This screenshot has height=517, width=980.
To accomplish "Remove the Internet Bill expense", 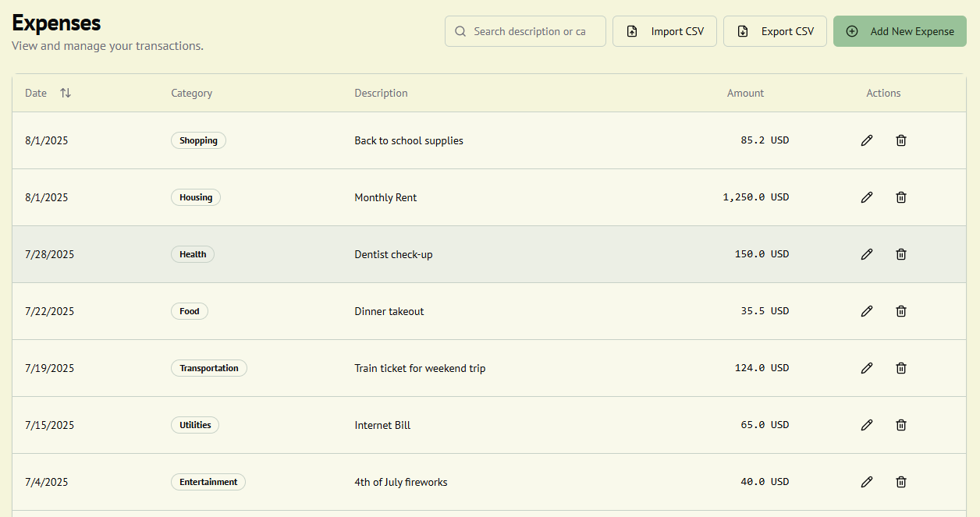I will pos(901,425).
